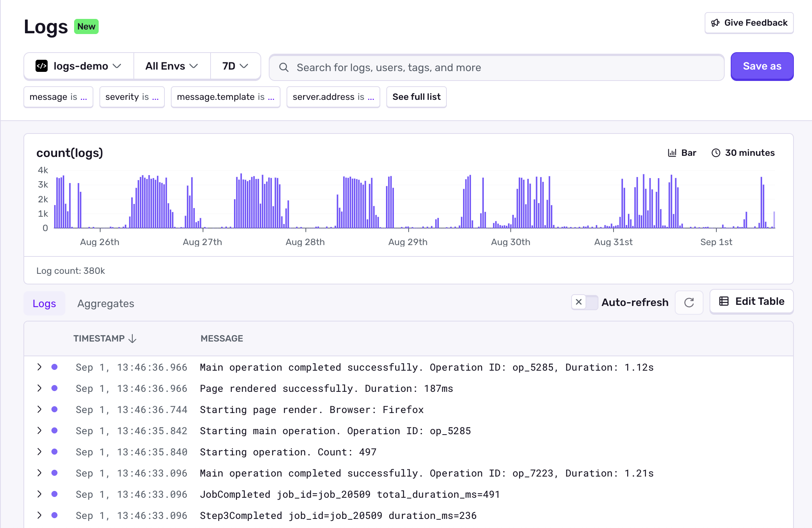The height and width of the screenshot is (528, 812).
Task: Open the 7D time range dropdown
Action: pyautogui.click(x=235, y=66)
